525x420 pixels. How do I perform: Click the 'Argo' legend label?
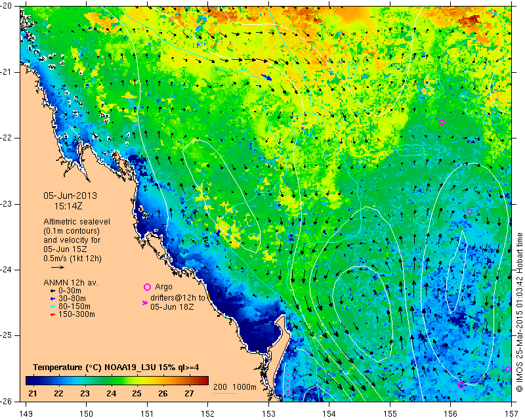click(x=163, y=287)
